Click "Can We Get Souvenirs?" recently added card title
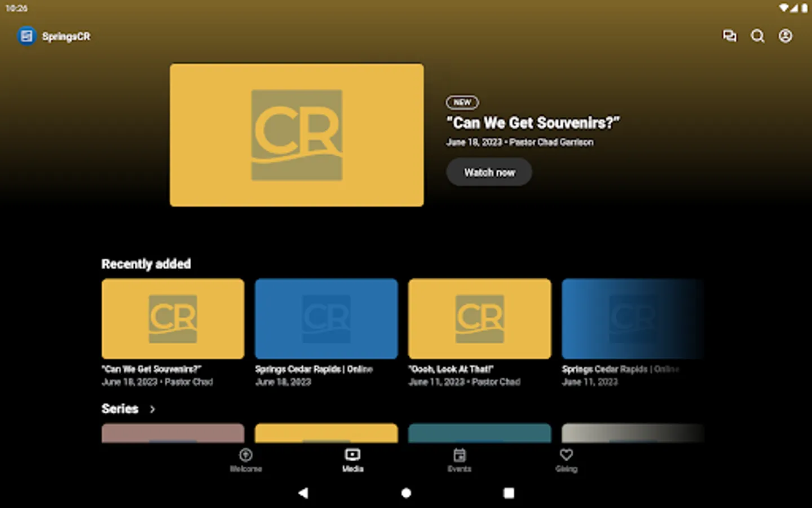This screenshot has width=812, height=508. tap(152, 369)
